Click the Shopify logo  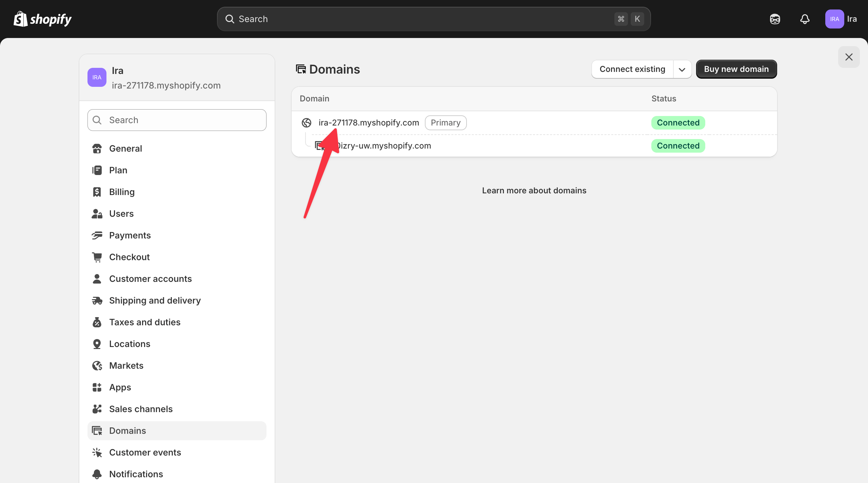pyautogui.click(x=42, y=19)
